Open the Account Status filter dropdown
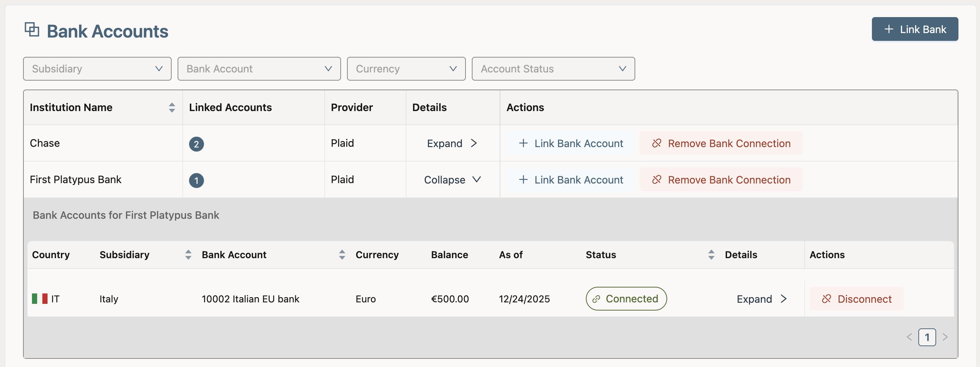Screen dimensions: 980x367 coord(553,69)
